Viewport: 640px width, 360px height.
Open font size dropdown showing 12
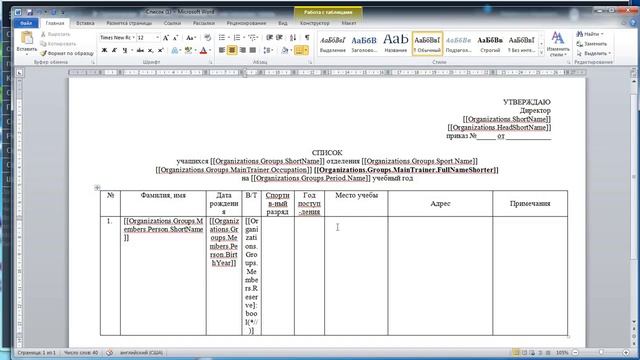[158, 38]
